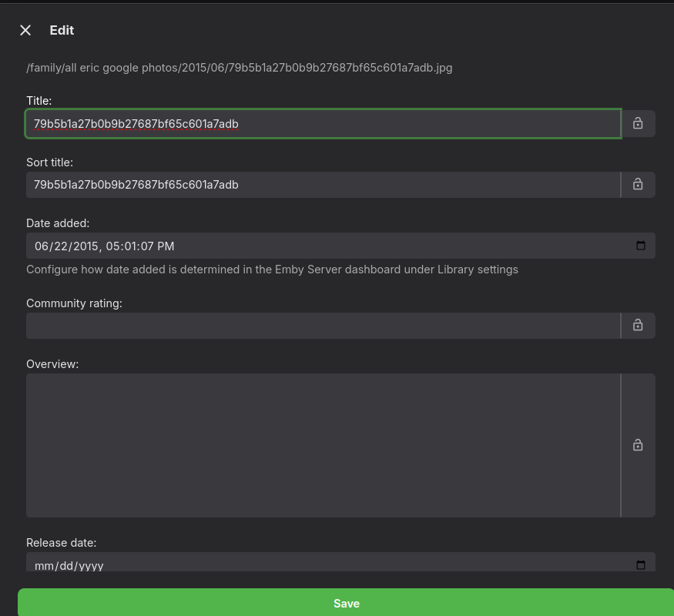Focus the Sort title text field
Image resolution: width=674 pixels, height=616 pixels.
[x=324, y=185]
